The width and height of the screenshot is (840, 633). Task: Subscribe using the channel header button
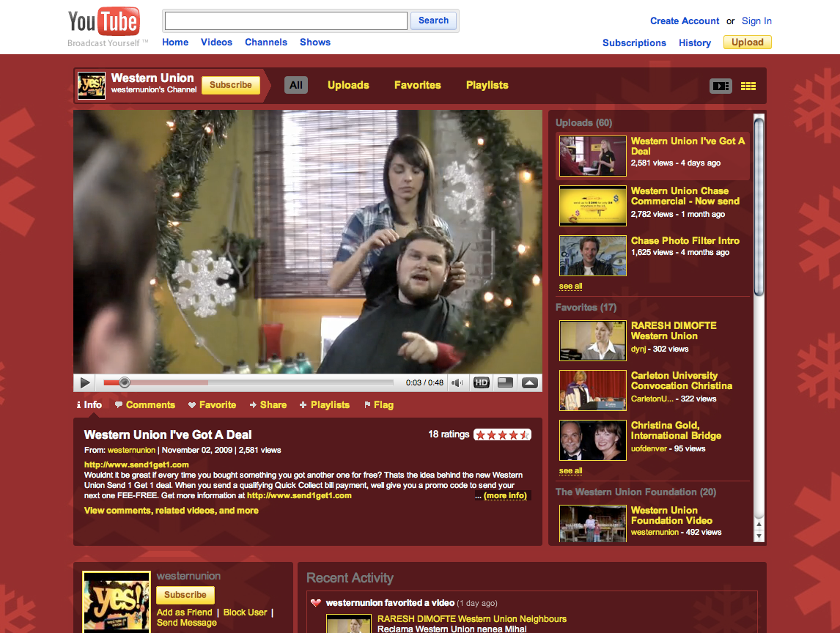pos(230,85)
